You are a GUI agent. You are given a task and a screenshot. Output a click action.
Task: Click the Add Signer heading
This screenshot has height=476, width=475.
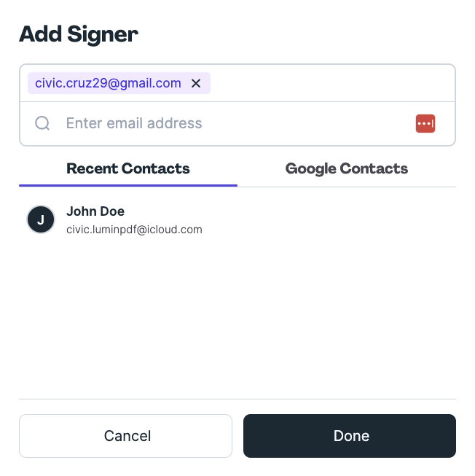79,34
